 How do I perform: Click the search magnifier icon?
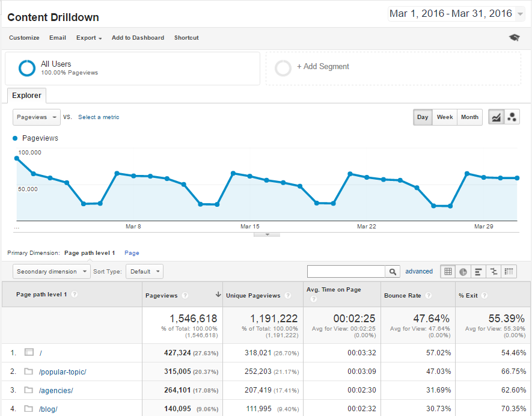click(x=393, y=271)
